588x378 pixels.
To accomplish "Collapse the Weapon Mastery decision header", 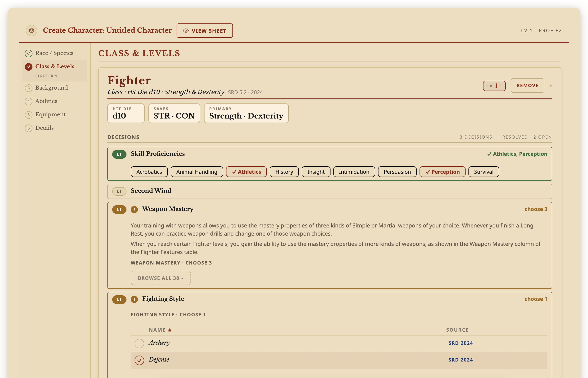I will tap(330, 209).
